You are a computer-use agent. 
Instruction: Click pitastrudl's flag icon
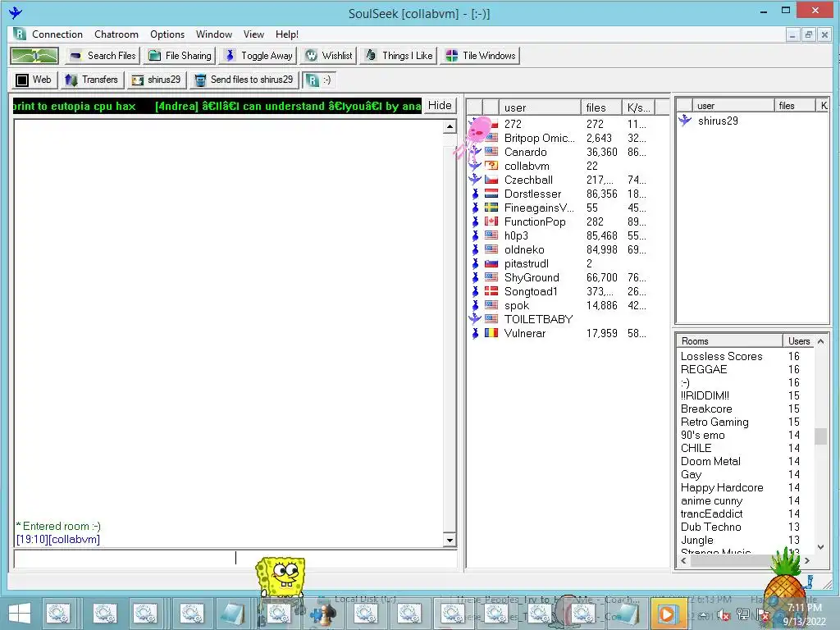click(491, 263)
